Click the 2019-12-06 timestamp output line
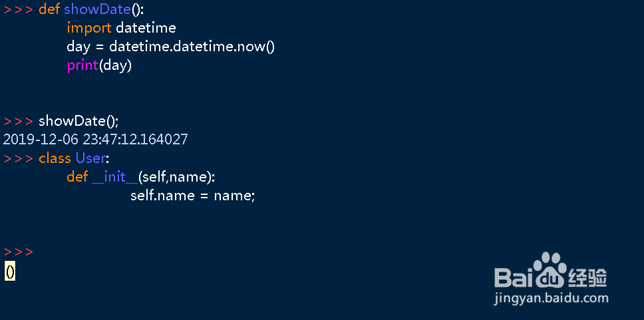Viewport: 644px width, 320px height. coord(96,140)
